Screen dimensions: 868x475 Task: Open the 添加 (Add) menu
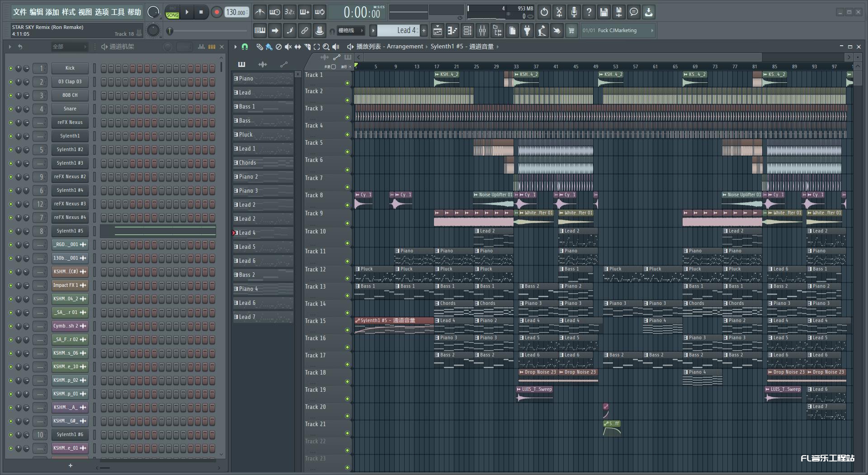[x=52, y=12]
